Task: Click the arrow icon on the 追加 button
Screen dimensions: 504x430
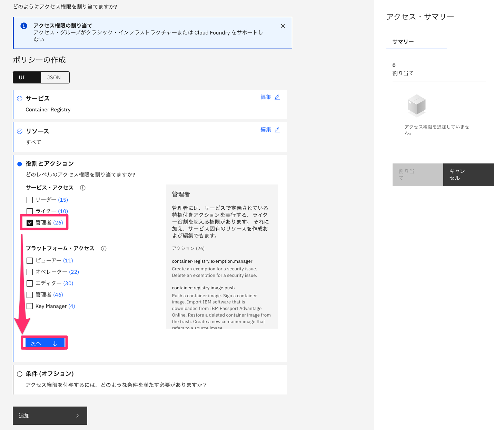Action: pos(78,416)
